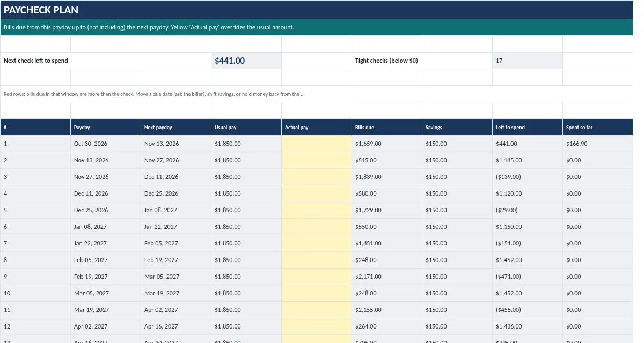644x343 pixels.
Task: Select the $1,150.00 left to spend cell
Action: click(528, 227)
